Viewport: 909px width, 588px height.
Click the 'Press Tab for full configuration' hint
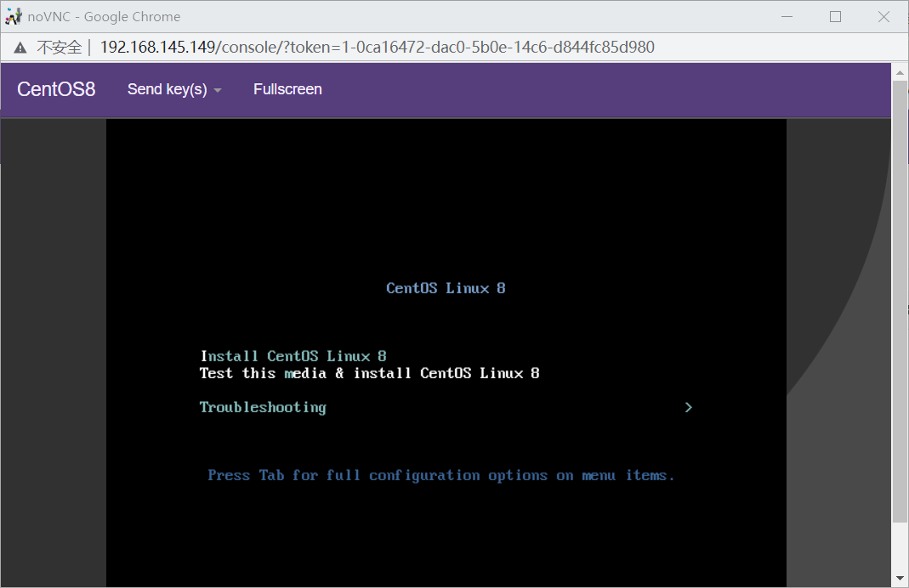(441, 476)
